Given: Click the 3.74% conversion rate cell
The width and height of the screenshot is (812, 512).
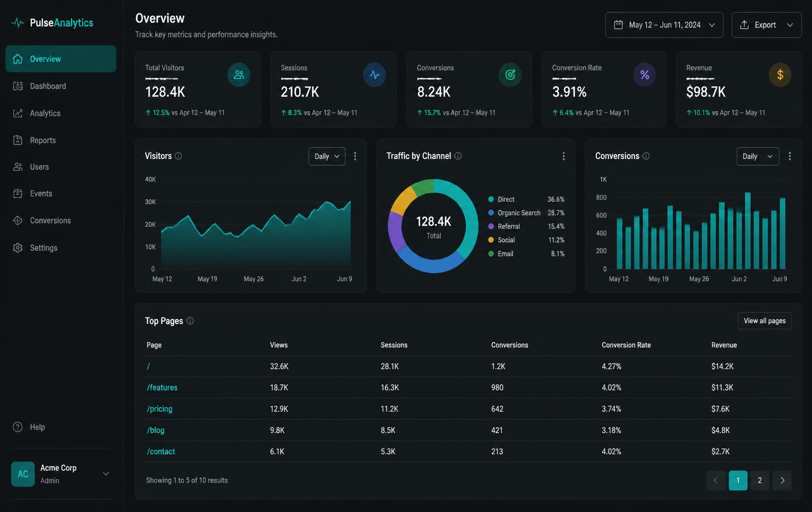Looking at the screenshot, I should click(612, 409).
